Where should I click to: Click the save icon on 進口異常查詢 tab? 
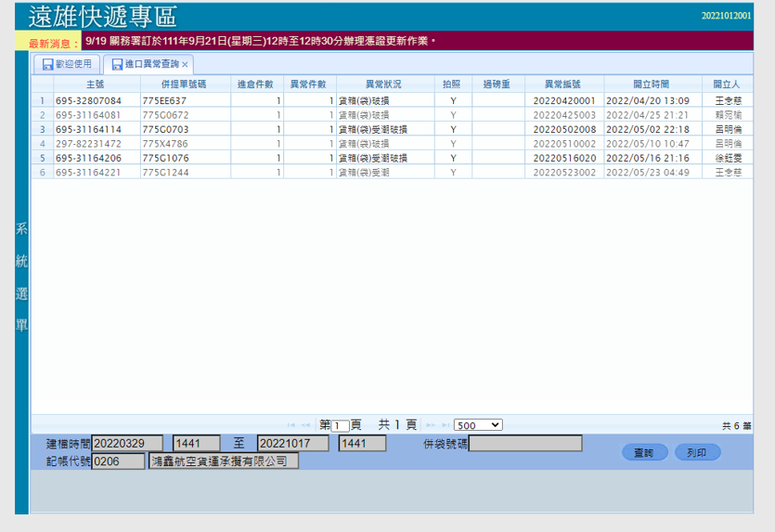click(x=116, y=64)
